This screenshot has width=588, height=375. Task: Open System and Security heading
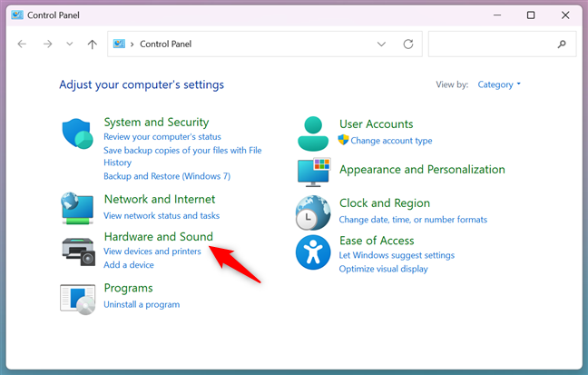pyautogui.click(x=156, y=122)
